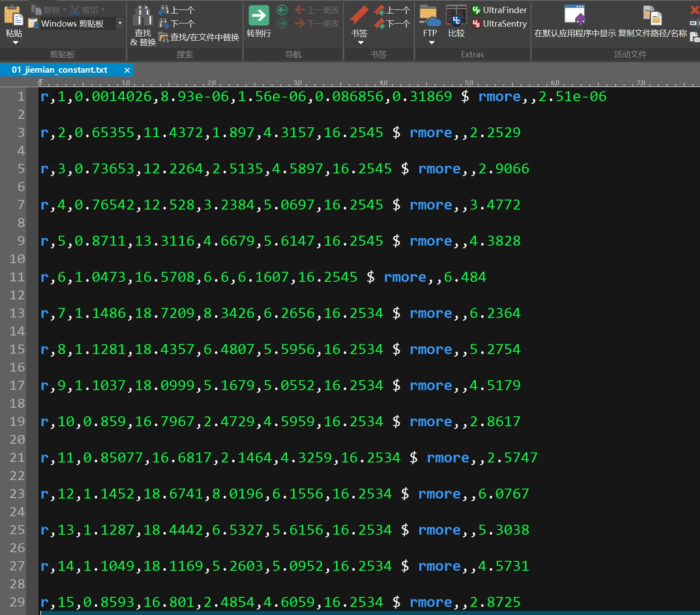Viewport: 700px width, 615px height.
Task: Click column 20 on the ruler
Action: point(211,83)
